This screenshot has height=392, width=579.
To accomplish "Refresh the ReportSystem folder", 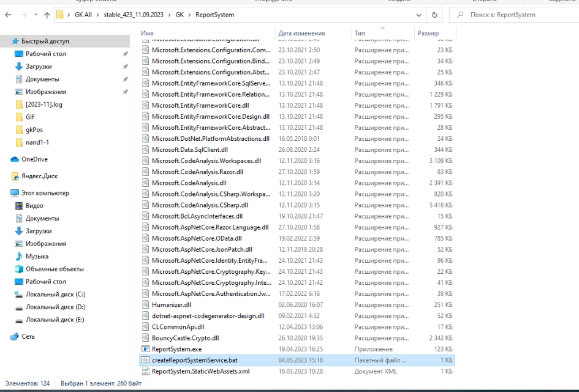I will tap(434, 15).
